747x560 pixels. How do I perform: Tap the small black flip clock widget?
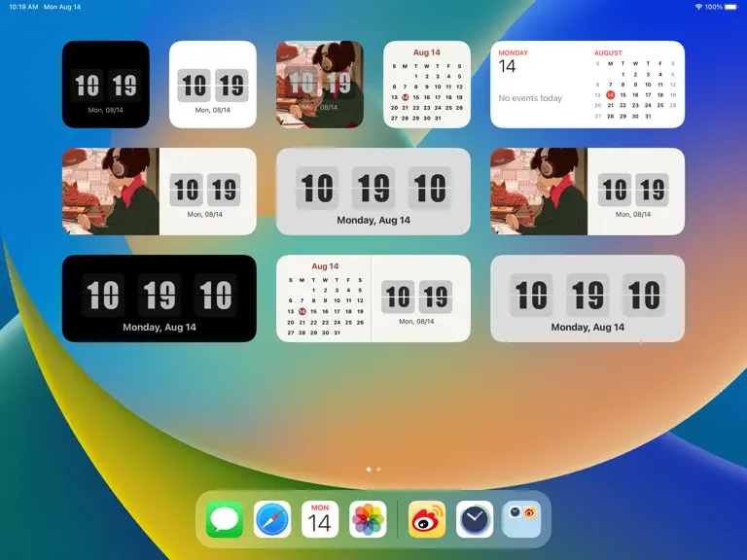(106, 85)
